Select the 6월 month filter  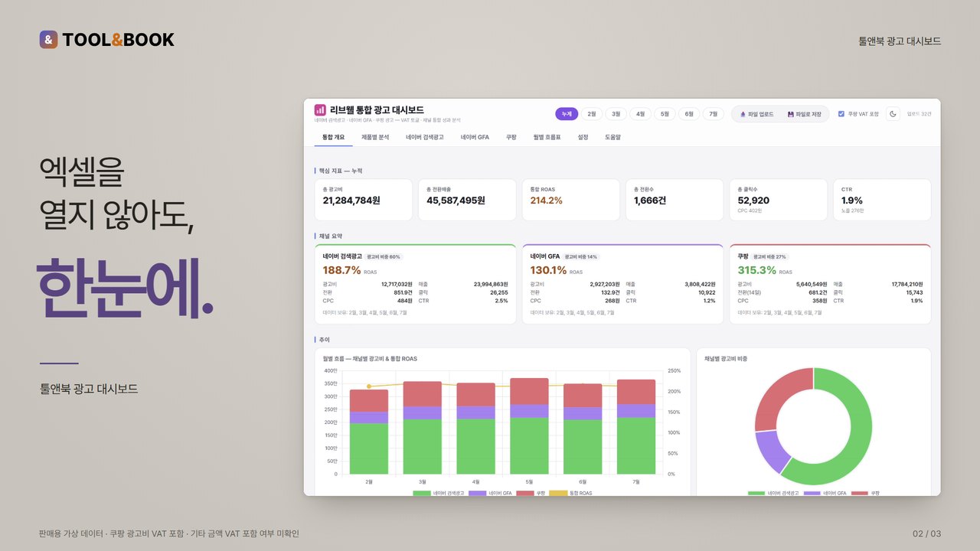click(x=689, y=114)
